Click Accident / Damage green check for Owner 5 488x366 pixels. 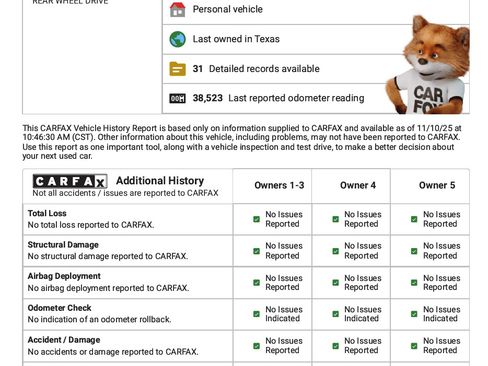coord(414,346)
